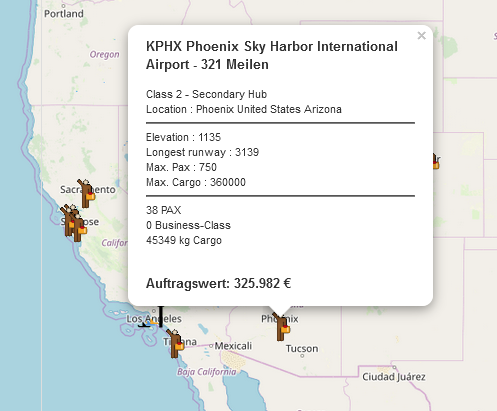
Task: Click the Oregon state label
Action: point(104,54)
